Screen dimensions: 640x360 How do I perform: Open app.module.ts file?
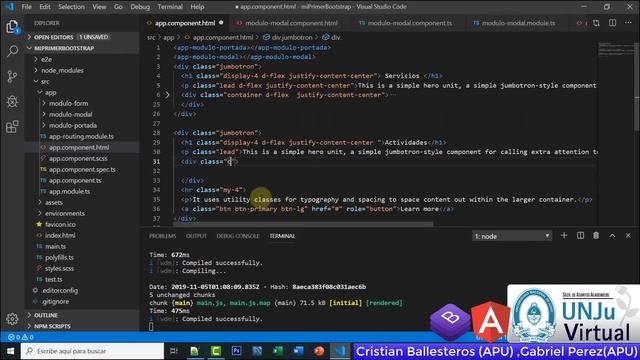point(82,191)
